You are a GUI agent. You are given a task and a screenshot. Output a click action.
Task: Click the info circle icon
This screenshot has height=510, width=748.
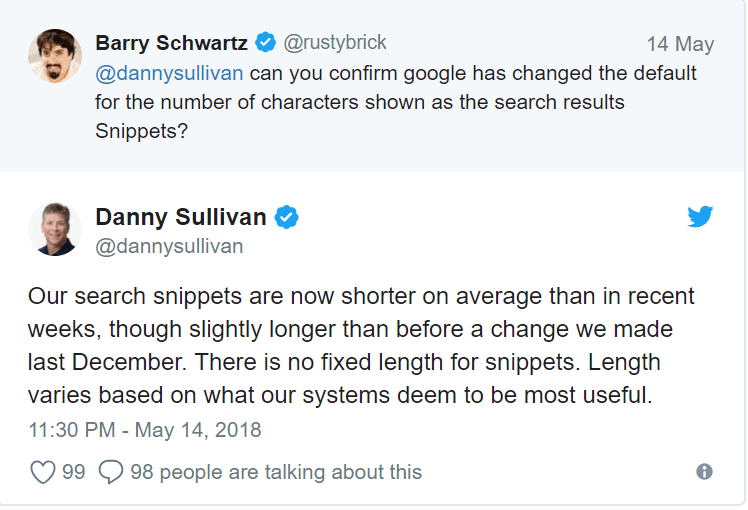(x=704, y=471)
